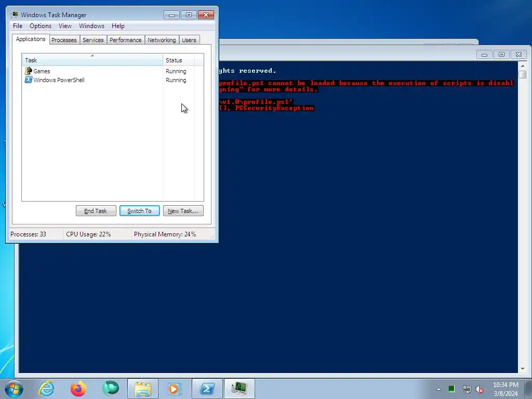This screenshot has width=532, height=399.
Task: Click CPU Usage: 22% in status bar
Action: click(88, 234)
